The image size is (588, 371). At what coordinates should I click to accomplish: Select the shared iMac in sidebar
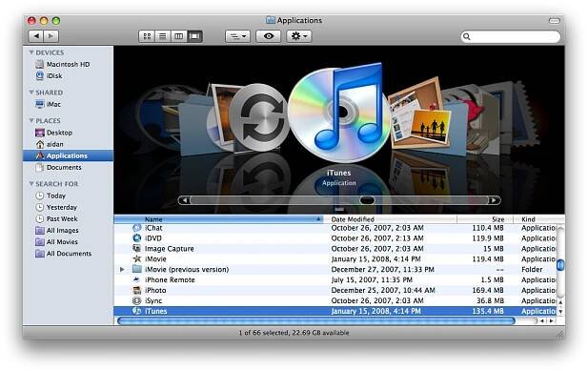tap(68, 104)
